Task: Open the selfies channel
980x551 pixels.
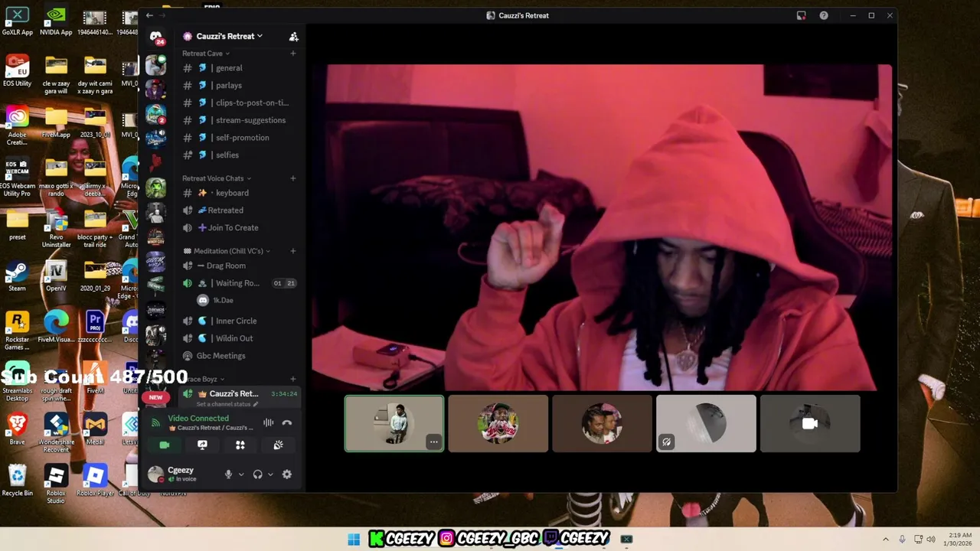Action: click(240, 155)
